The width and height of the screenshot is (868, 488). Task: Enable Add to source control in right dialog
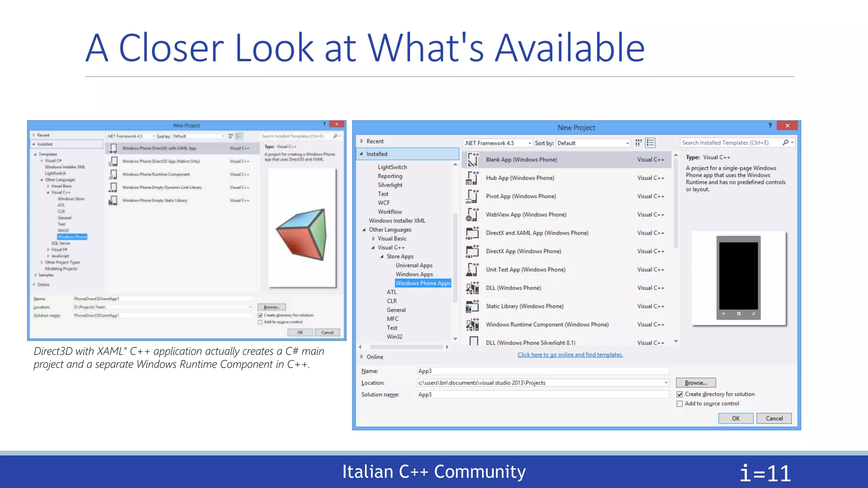(680, 404)
